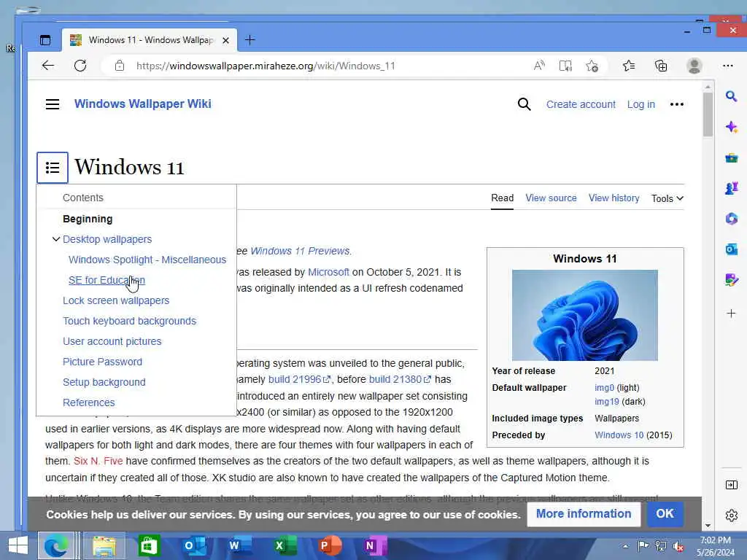The width and height of the screenshot is (747, 560).
Task: Click the Log in link
Action: (x=640, y=104)
